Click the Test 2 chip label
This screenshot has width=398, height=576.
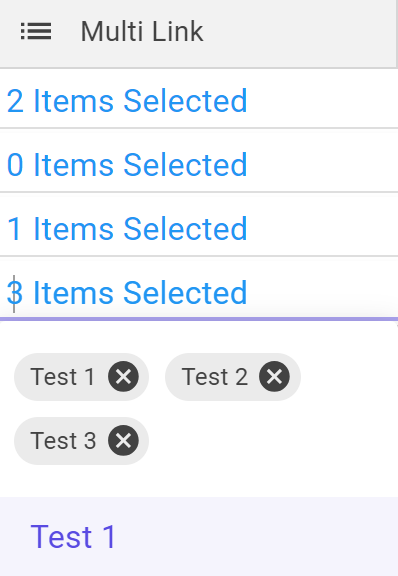(215, 377)
